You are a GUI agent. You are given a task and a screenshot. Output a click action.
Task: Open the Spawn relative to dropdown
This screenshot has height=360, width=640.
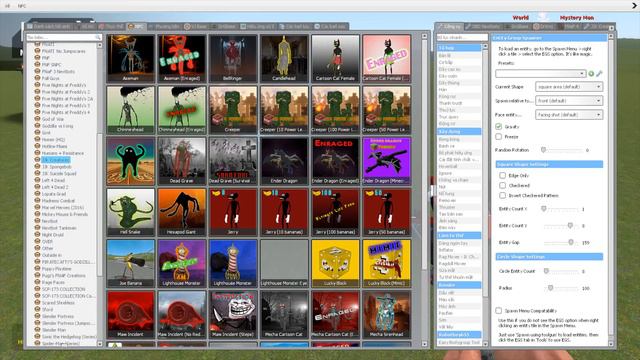[x=569, y=100]
